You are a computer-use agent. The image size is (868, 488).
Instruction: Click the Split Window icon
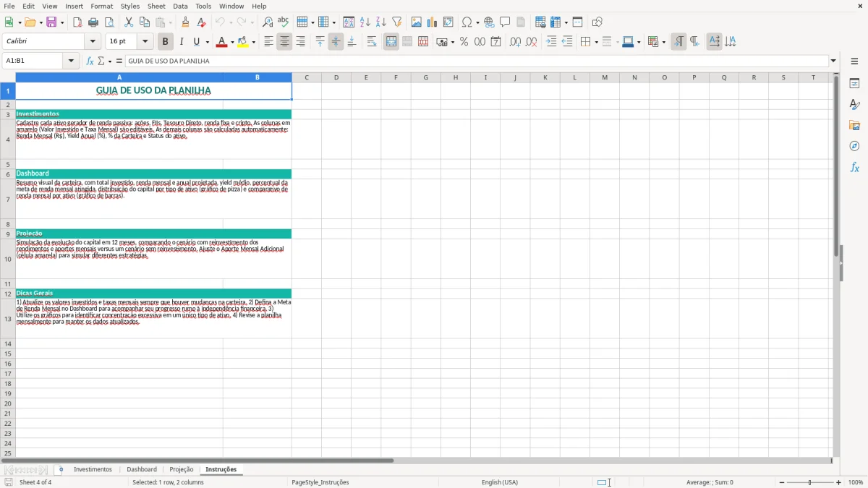(x=578, y=22)
